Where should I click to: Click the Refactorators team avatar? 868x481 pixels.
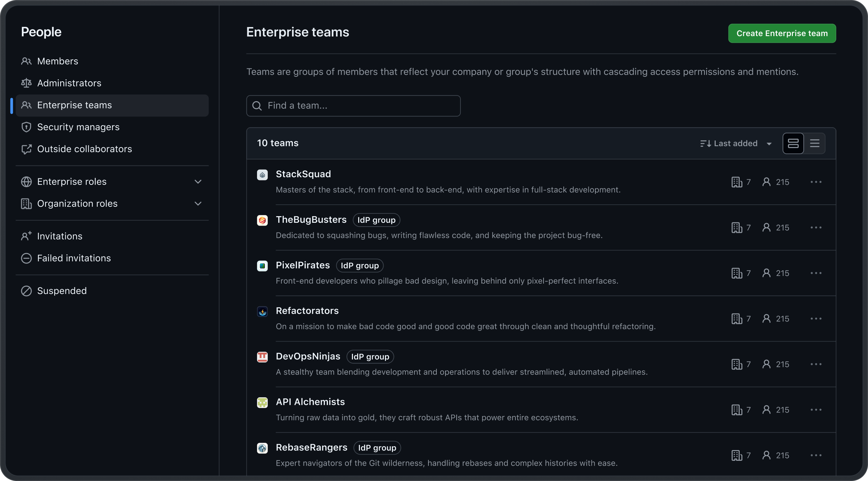(x=263, y=311)
